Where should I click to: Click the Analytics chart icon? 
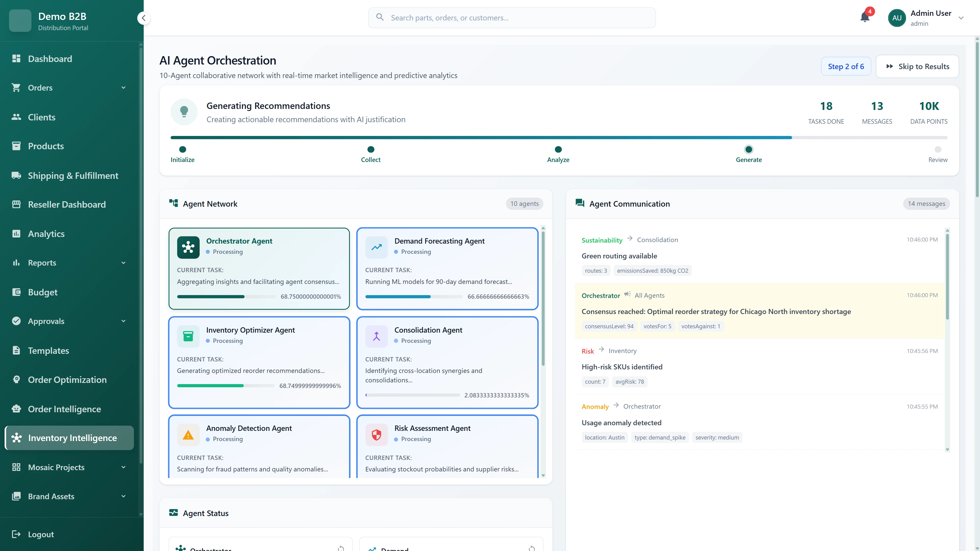[x=16, y=233]
